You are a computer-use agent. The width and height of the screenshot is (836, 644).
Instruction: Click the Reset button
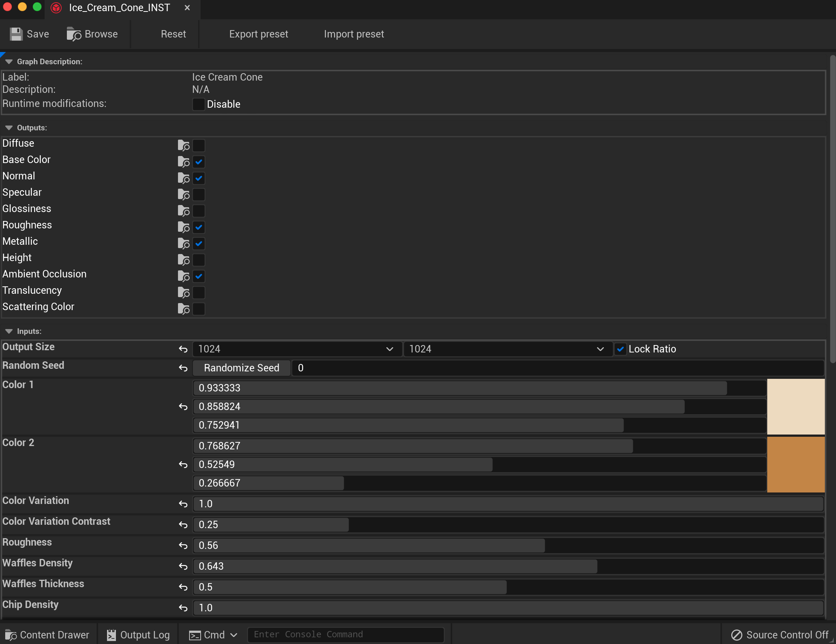(174, 34)
